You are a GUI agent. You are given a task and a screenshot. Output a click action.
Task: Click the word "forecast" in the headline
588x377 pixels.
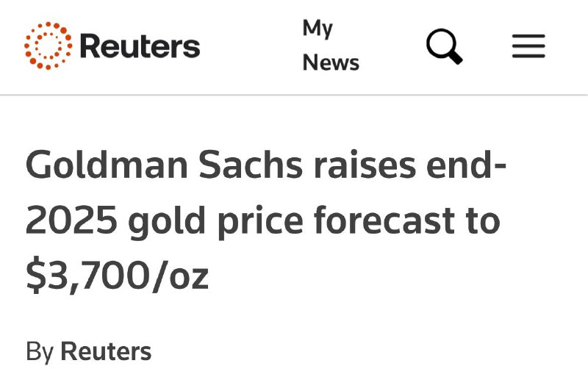pyautogui.click(x=384, y=220)
